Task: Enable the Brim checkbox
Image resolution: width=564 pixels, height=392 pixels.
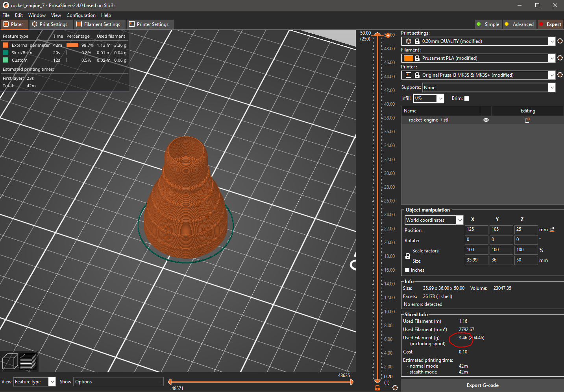Action: point(466,98)
